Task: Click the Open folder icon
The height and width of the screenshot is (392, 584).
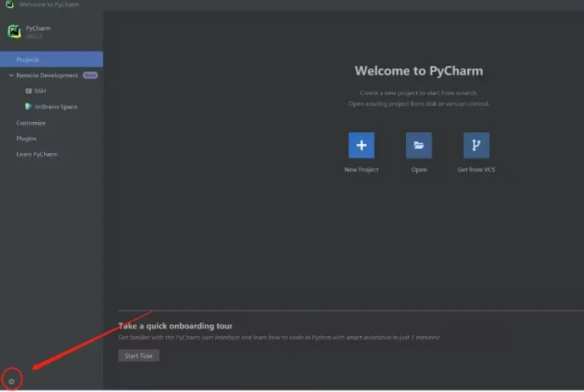Action: click(x=419, y=145)
